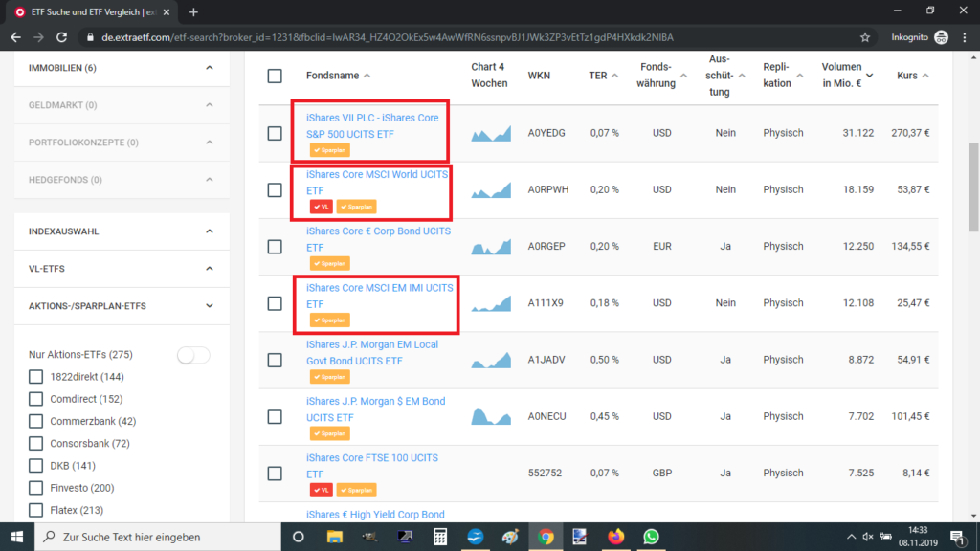Click Sparplan badge under S&P 500 ETF
980x551 pixels.
[x=330, y=150]
